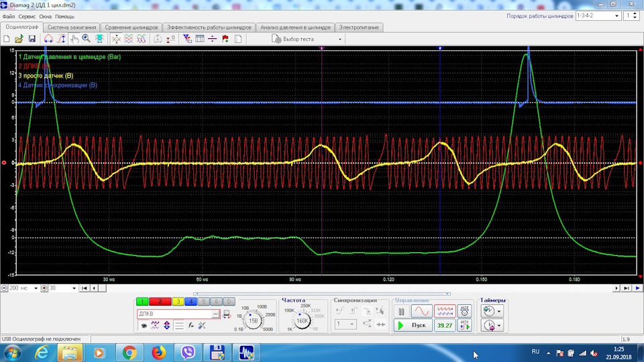Click the grayed auto-scale icon
This screenshot has height=362, width=644.
point(158,39)
